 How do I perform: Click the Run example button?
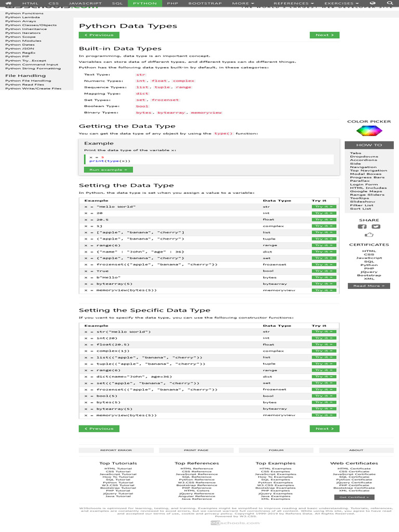(108, 170)
